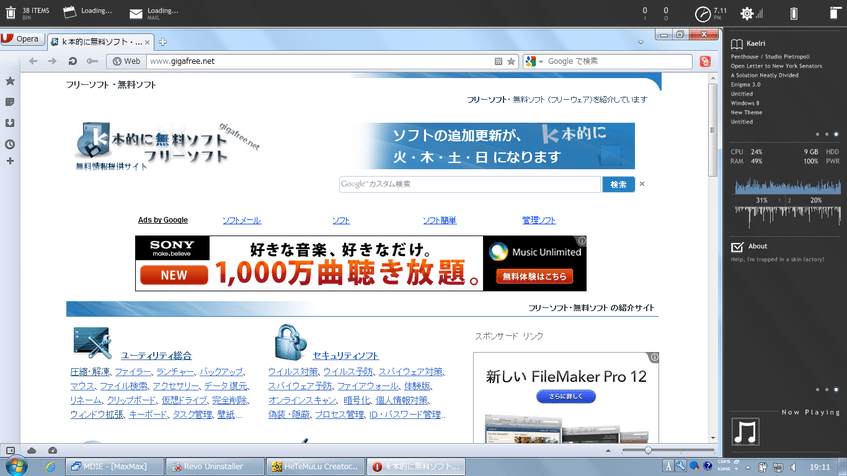Open the RSS feed icon in address bar
The width and height of the screenshot is (847, 476).
pyautogui.click(x=498, y=62)
